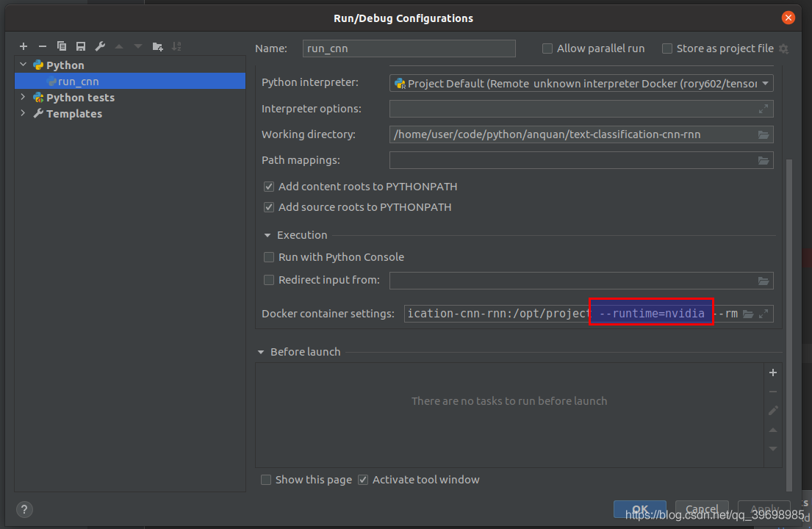Enable Allow parallel run checkbox

(x=547, y=48)
